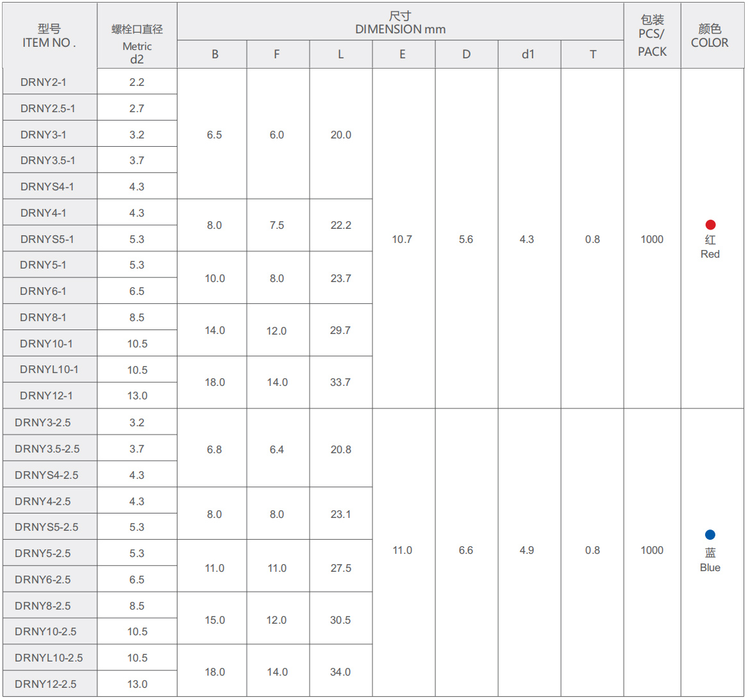This screenshot has width=748, height=700.
Task: Click the L value 34.0
Action: [x=340, y=672]
